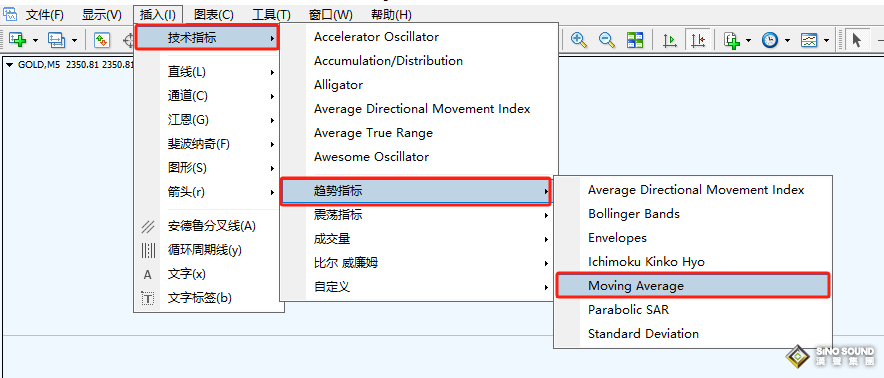Click the zoom out magnifier icon

(607, 40)
